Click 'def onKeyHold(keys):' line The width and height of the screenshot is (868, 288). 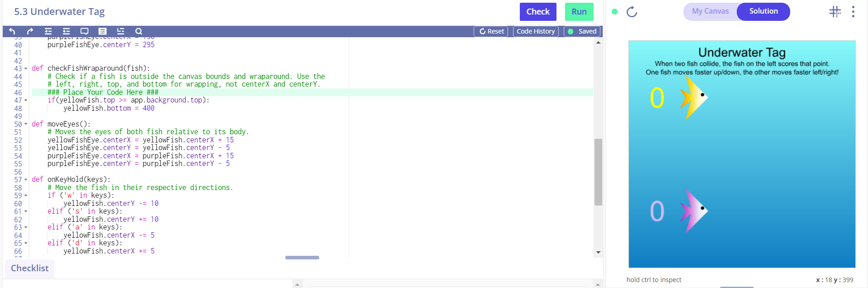click(71, 180)
